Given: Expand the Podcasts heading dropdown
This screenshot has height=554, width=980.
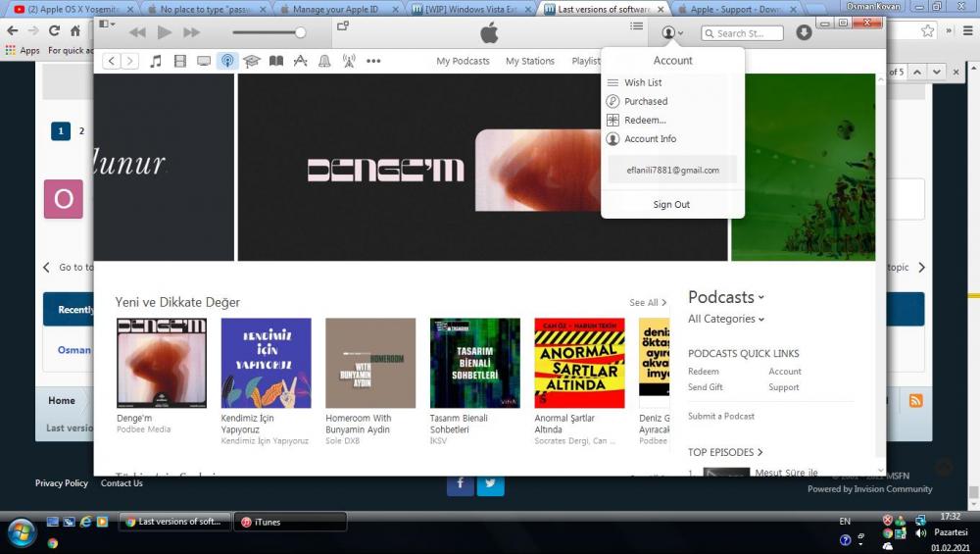Looking at the screenshot, I should point(725,297).
